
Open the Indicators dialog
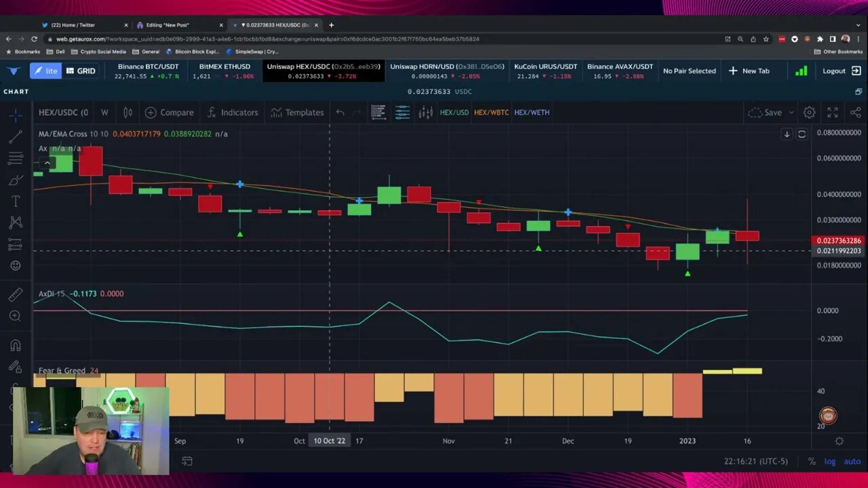click(x=232, y=113)
